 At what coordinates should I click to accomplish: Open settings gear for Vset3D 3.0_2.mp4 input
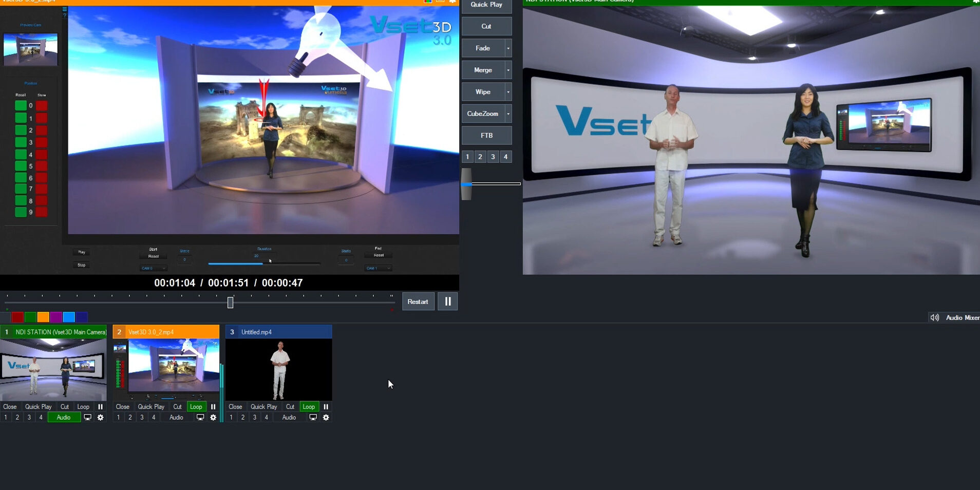coord(213,418)
